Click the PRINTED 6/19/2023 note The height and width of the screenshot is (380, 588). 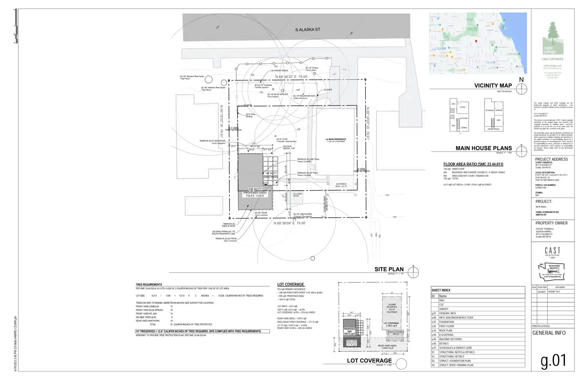541,326
